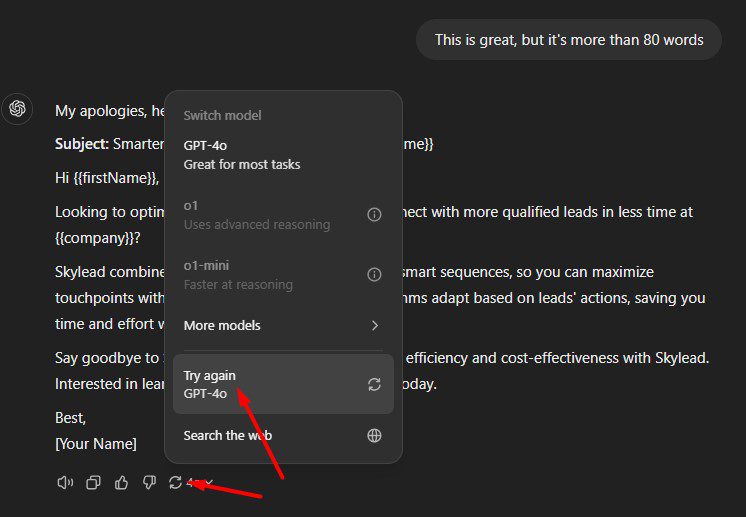Copy the response with the copy icon
The height and width of the screenshot is (517, 746).
click(x=93, y=483)
